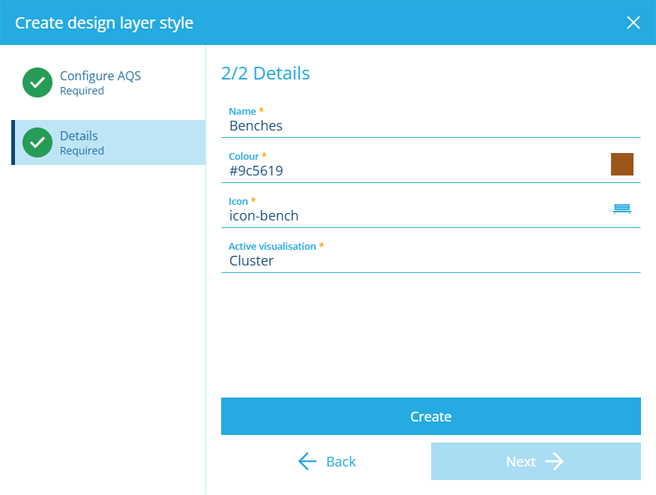Click the disabled Next button
This screenshot has width=656, height=495.
pos(536,461)
